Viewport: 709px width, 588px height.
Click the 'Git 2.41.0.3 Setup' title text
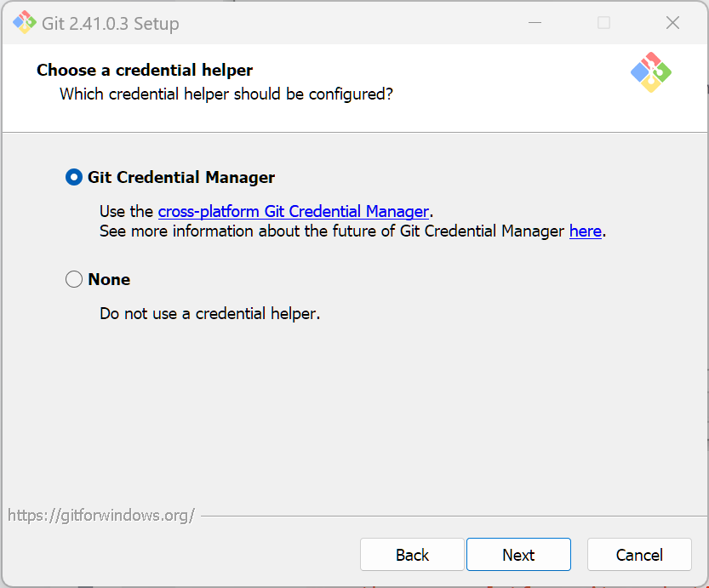(110, 23)
